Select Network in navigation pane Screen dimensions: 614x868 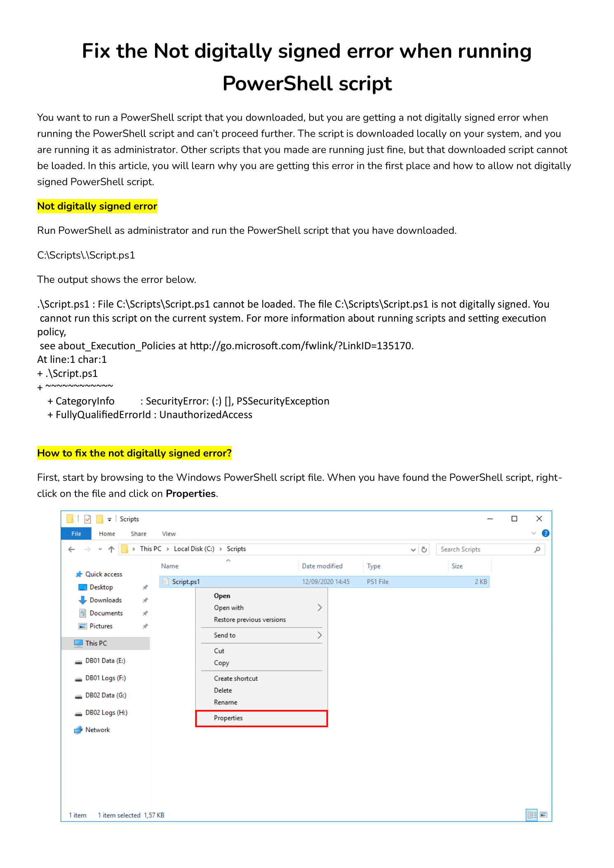[97, 730]
